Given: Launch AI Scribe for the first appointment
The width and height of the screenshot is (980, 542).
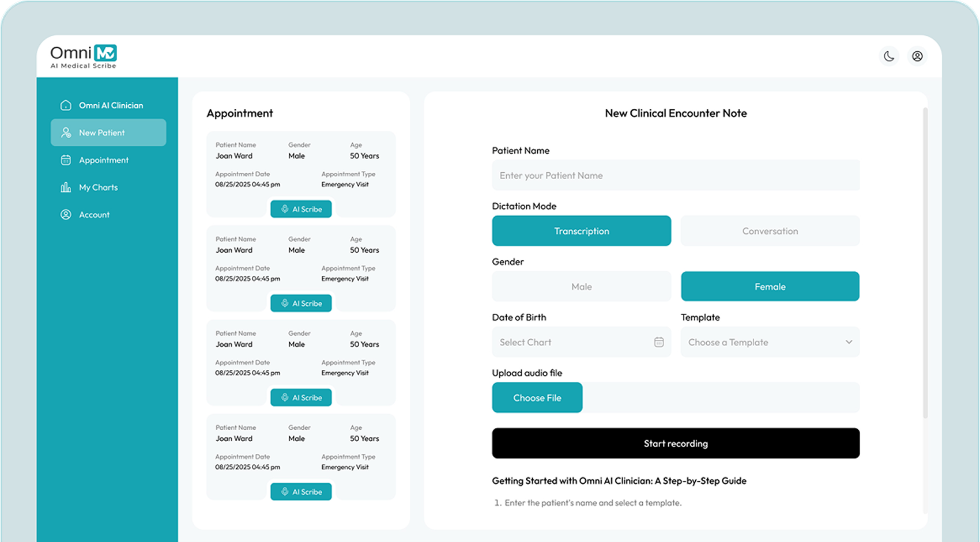Looking at the screenshot, I should (301, 209).
